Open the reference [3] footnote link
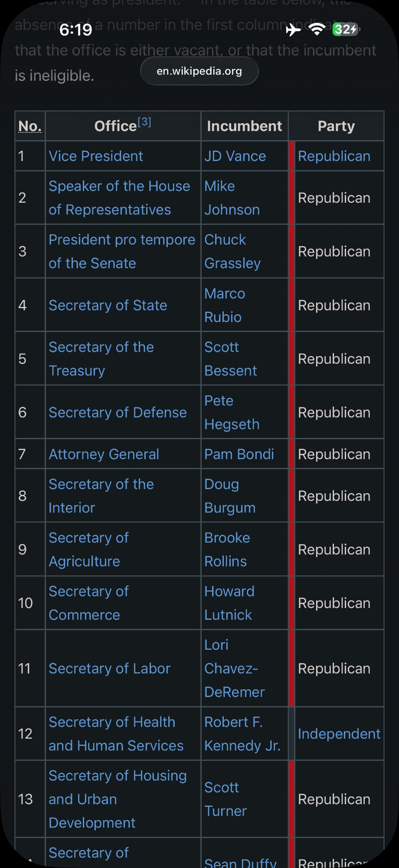The height and width of the screenshot is (868, 399). (x=145, y=122)
